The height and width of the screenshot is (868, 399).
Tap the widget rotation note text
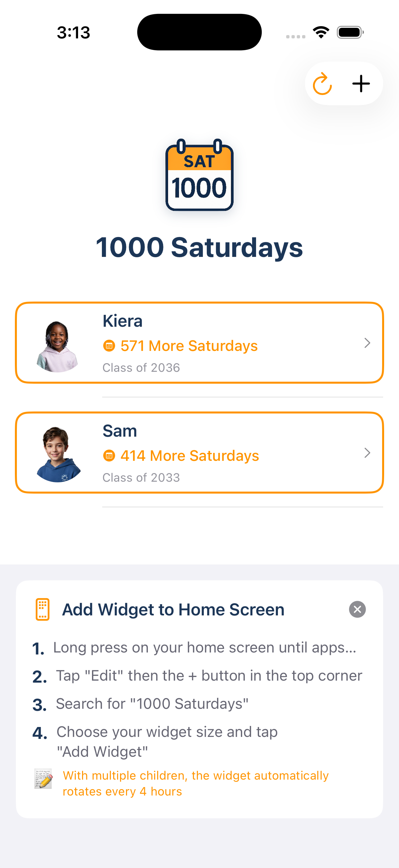coord(195,784)
